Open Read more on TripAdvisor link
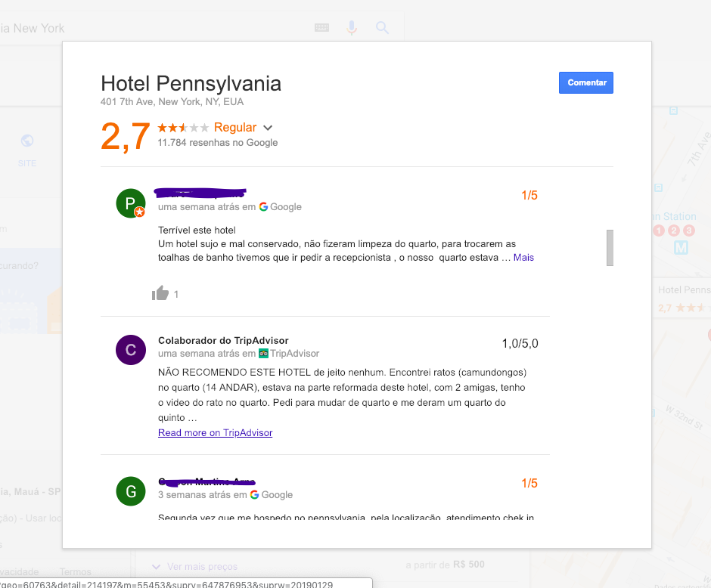This screenshot has width=711, height=588. pos(215,432)
